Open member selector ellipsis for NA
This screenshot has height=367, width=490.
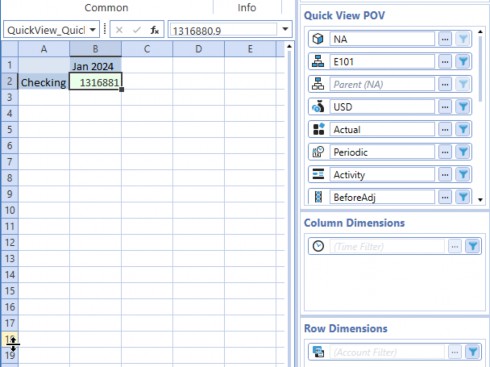pos(445,39)
